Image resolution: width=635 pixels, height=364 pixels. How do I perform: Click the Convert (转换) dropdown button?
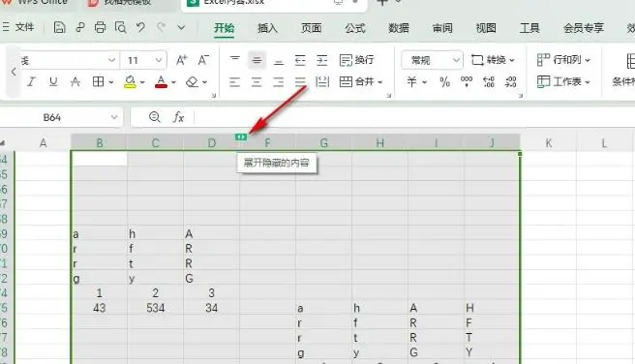(x=493, y=60)
